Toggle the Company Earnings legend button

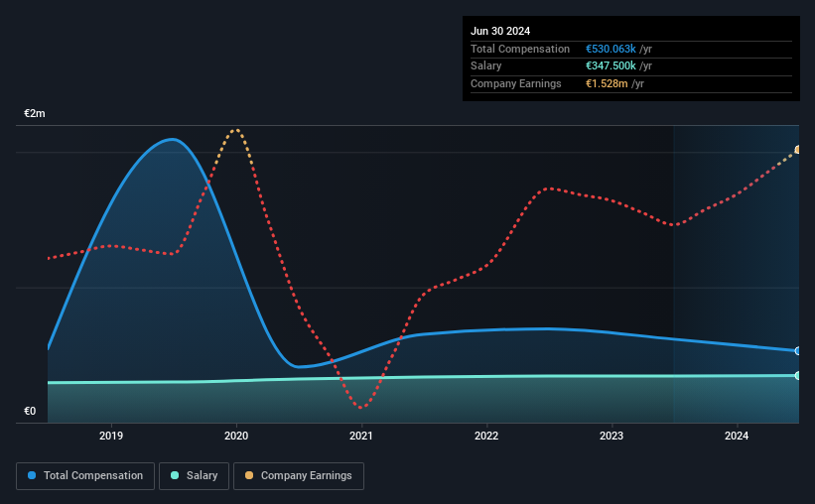[x=299, y=476]
